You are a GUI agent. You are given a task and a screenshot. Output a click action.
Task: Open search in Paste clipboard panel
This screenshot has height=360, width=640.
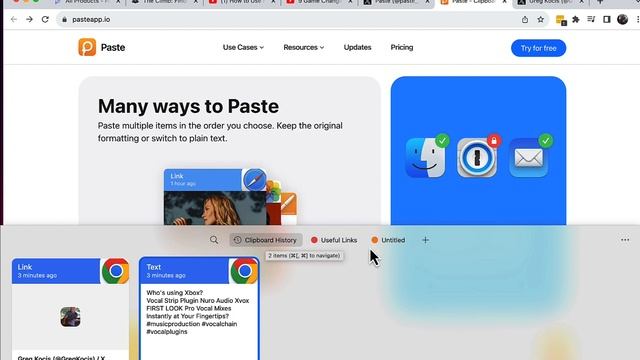point(214,240)
